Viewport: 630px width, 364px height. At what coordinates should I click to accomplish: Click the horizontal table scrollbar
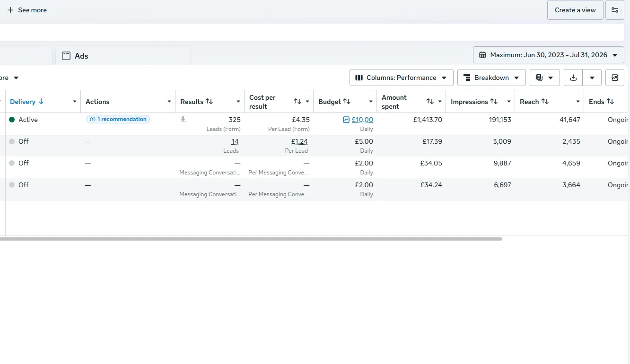click(x=251, y=239)
